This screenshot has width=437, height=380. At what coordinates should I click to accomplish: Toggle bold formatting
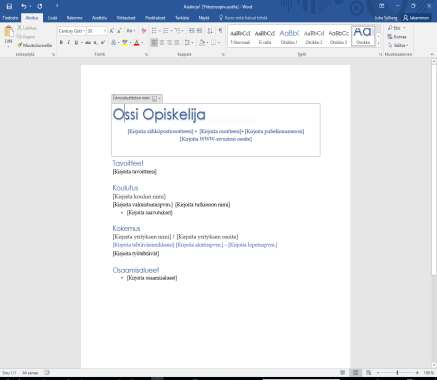61,43
